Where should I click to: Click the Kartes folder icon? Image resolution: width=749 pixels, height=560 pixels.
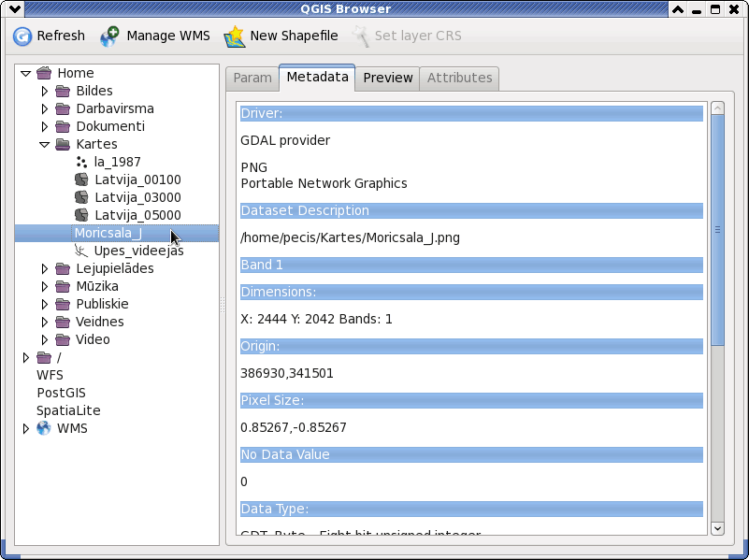(63, 144)
